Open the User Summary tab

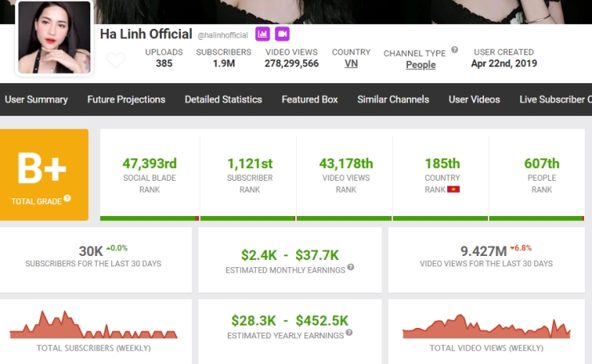pyautogui.click(x=36, y=99)
